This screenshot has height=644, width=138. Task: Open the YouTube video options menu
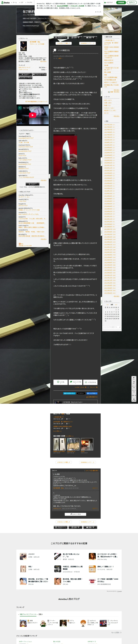(45, 108)
